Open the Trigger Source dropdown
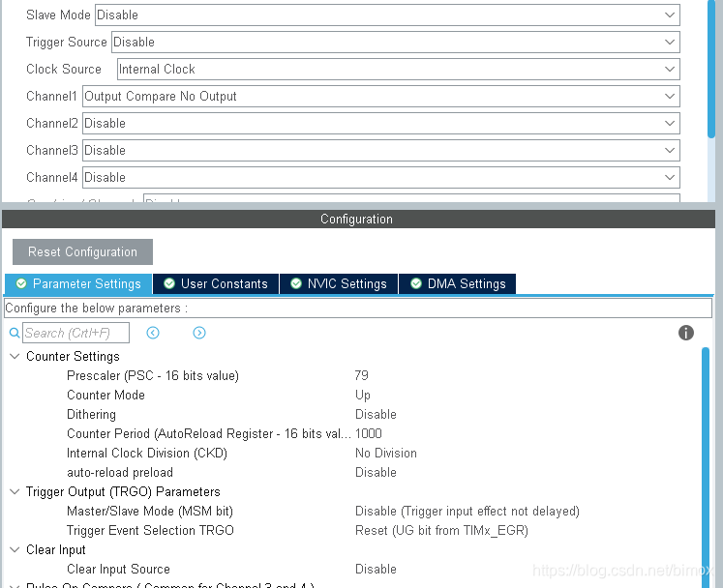The image size is (723, 588). [x=396, y=42]
